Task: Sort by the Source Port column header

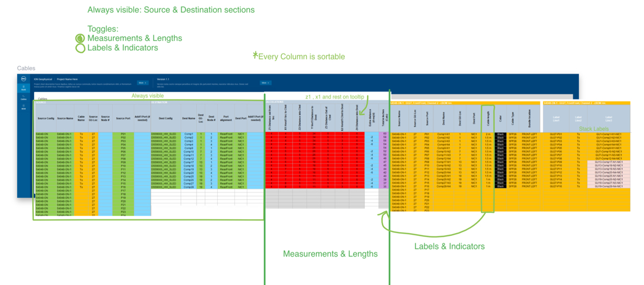Action: tap(123, 118)
